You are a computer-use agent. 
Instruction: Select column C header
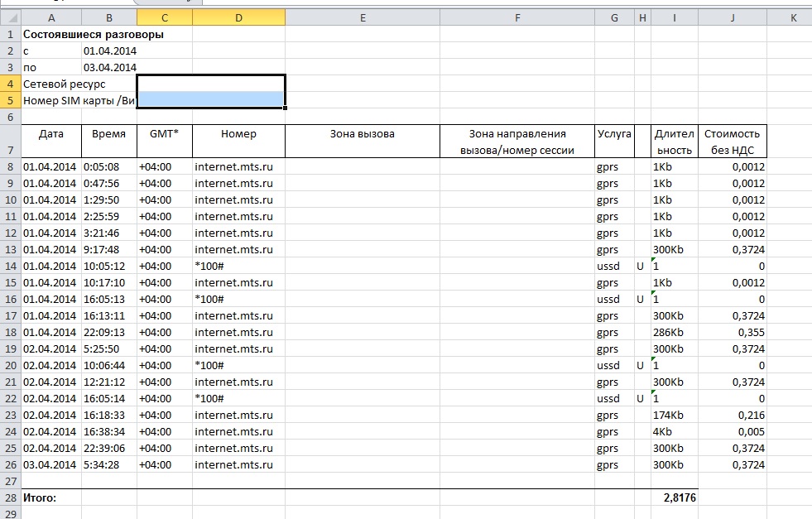coord(164,17)
